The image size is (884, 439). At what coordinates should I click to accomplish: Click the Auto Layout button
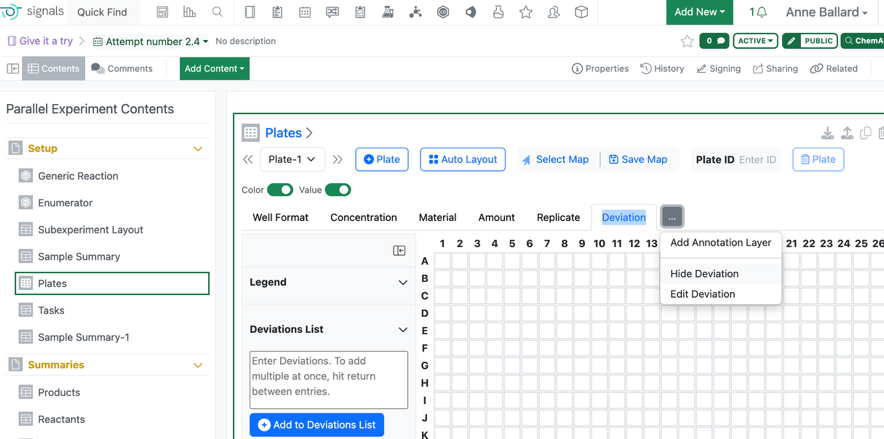pos(463,159)
